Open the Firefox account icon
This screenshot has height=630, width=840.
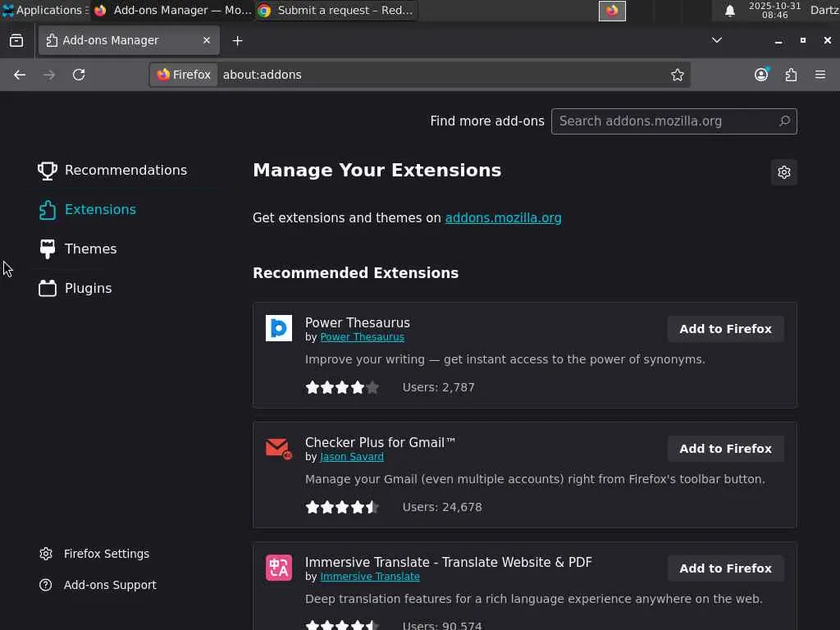pyautogui.click(x=761, y=75)
